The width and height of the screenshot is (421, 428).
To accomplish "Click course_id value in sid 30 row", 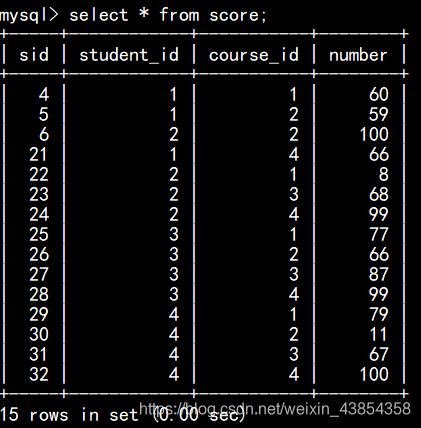I will pos(294,334).
